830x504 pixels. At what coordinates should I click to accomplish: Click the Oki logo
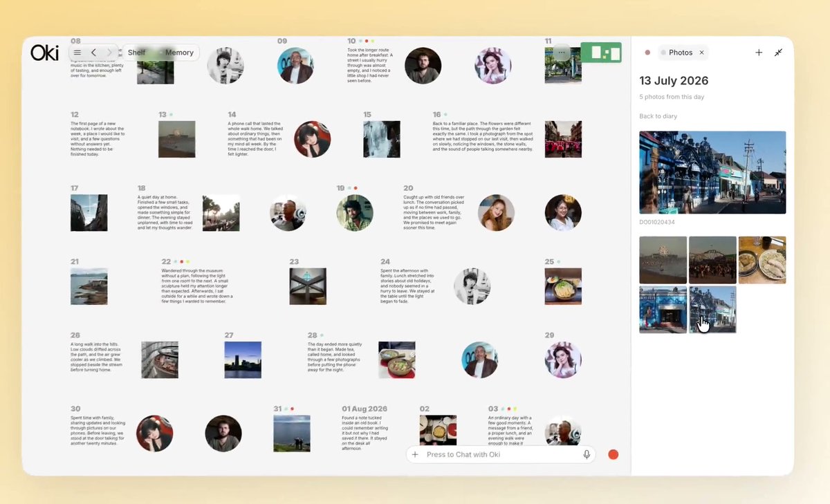(x=44, y=53)
